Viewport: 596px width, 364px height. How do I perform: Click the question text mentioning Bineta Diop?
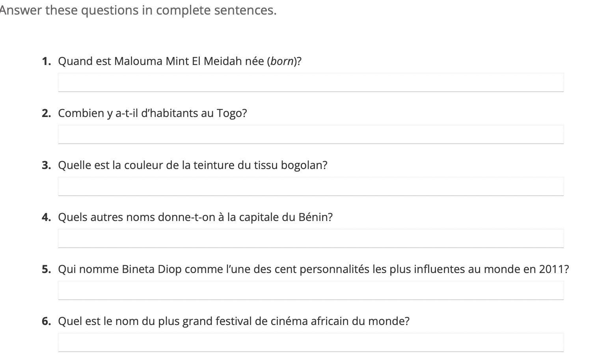313,269
